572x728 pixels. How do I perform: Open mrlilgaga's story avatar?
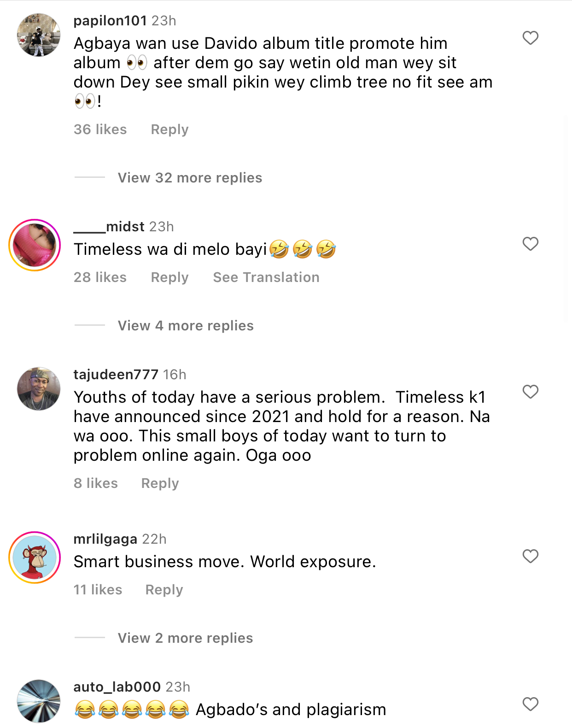(x=35, y=558)
